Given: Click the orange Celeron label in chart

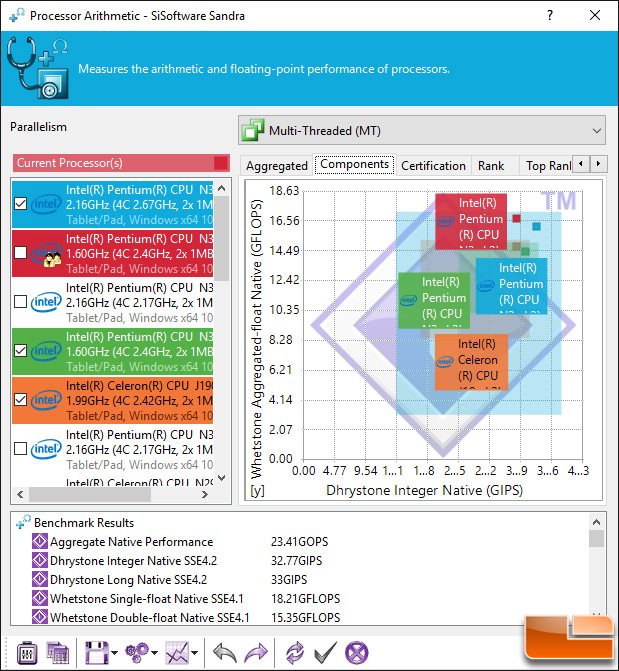Looking at the screenshot, I should click(x=471, y=362).
